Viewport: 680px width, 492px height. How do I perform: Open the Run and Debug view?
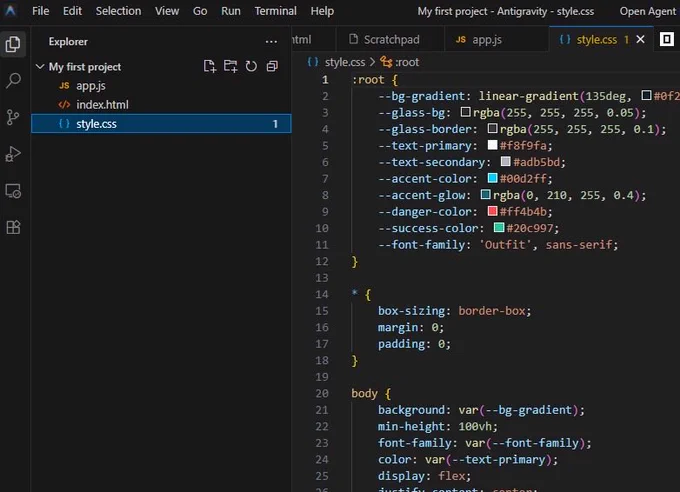tap(13, 154)
